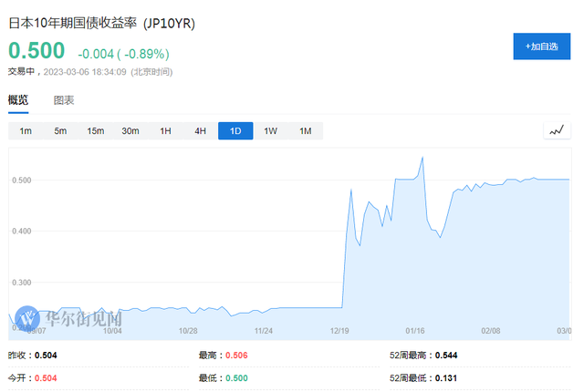
Task: Click the 0.500 y-axis label
Action: [22, 181]
